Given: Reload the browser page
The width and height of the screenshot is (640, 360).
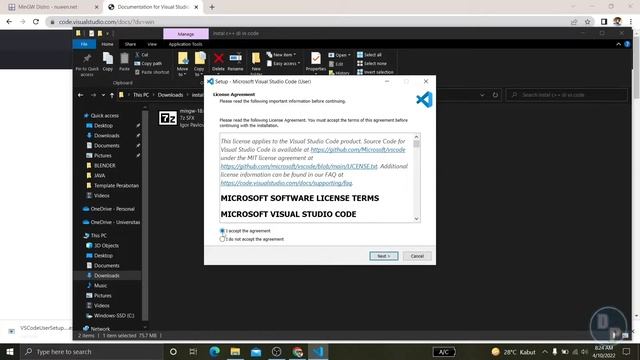Looking at the screenshot, I should tap(36, 22).
